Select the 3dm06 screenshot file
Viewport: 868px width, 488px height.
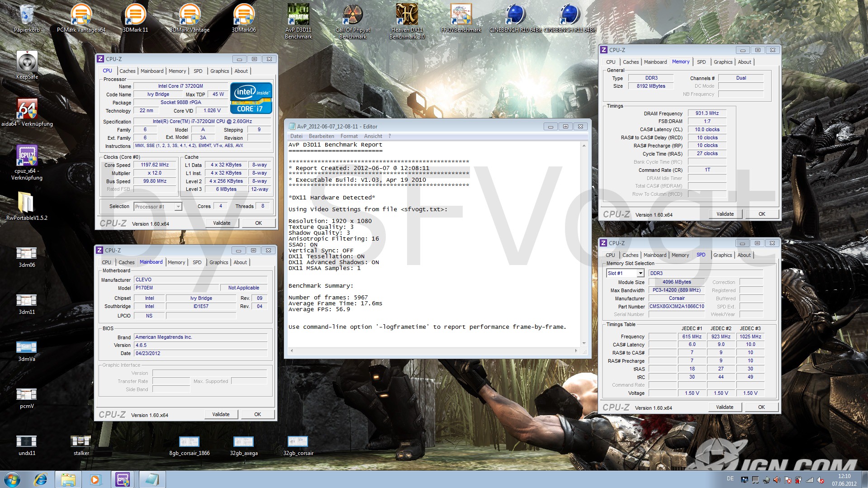[27, 257]
